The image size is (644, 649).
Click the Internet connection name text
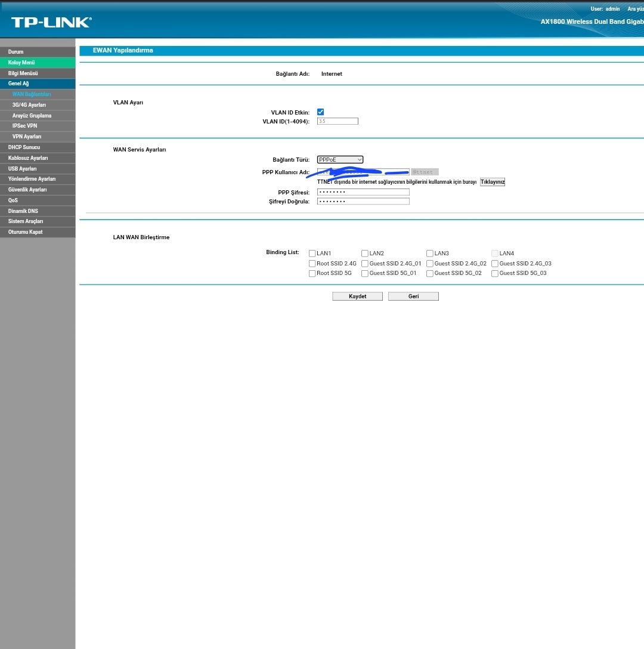click(x=332, y=74)
